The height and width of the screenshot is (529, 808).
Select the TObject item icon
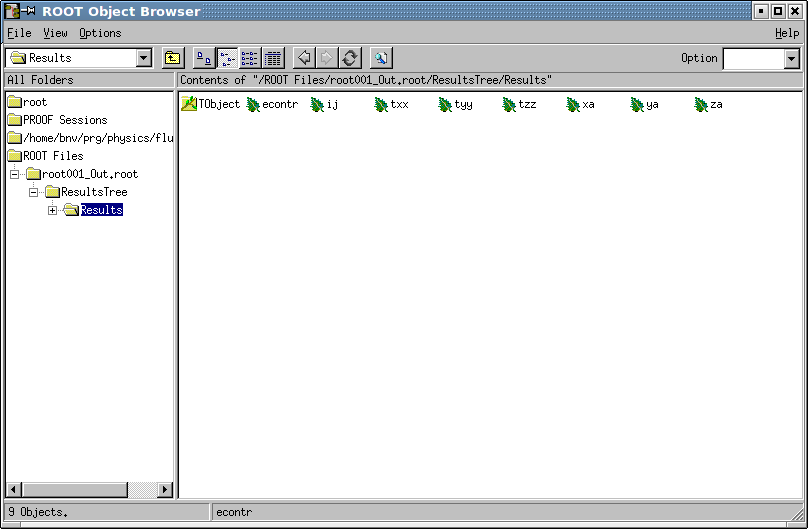coord(189,104)
